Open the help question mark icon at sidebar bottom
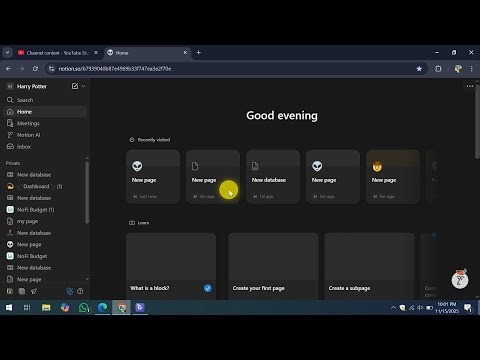The width and height of the screenshot is (480, 360). pyautogui.click(x=80, y=291)
